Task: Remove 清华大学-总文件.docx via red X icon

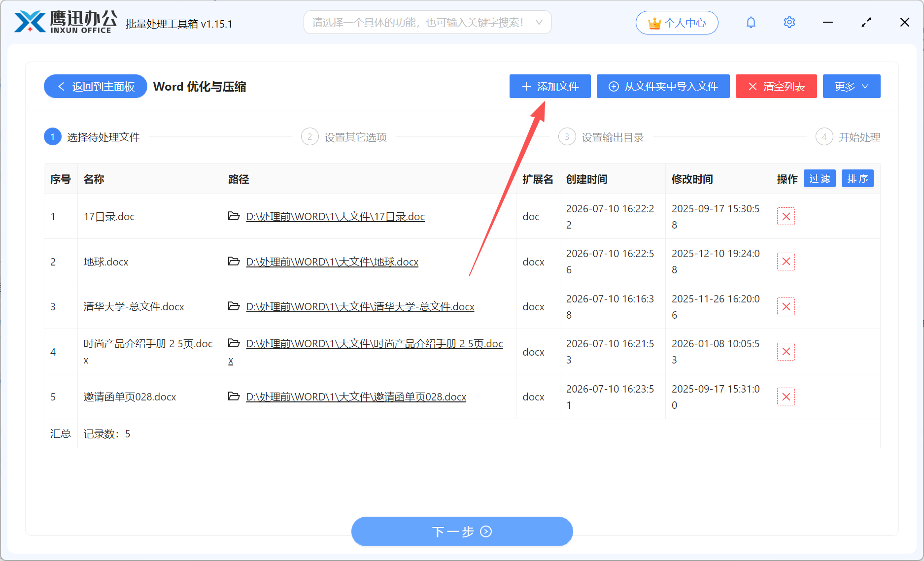Action: 786,307
